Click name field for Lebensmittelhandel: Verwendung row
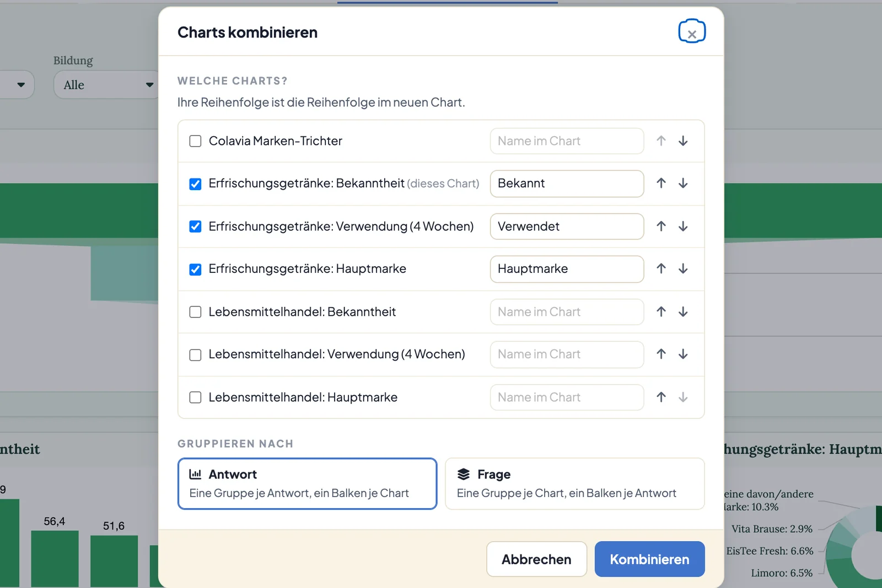 click(x=567, y=354)
